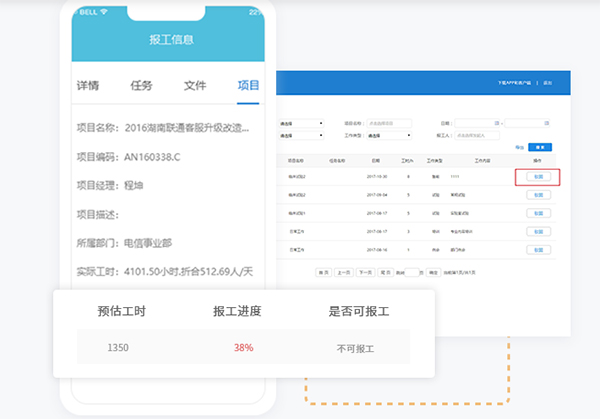The width and height of the screenshot is (600, 419).
Task: Select the project name 2016湖南联通客服升级改造 row
Action: coord(163,128)
